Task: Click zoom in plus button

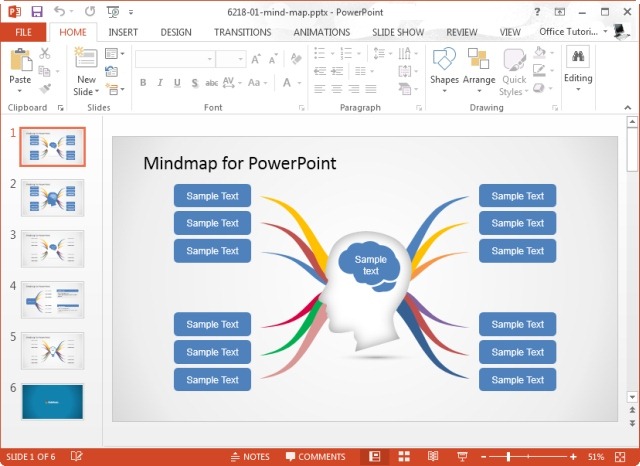Action: tap(573, 457)
